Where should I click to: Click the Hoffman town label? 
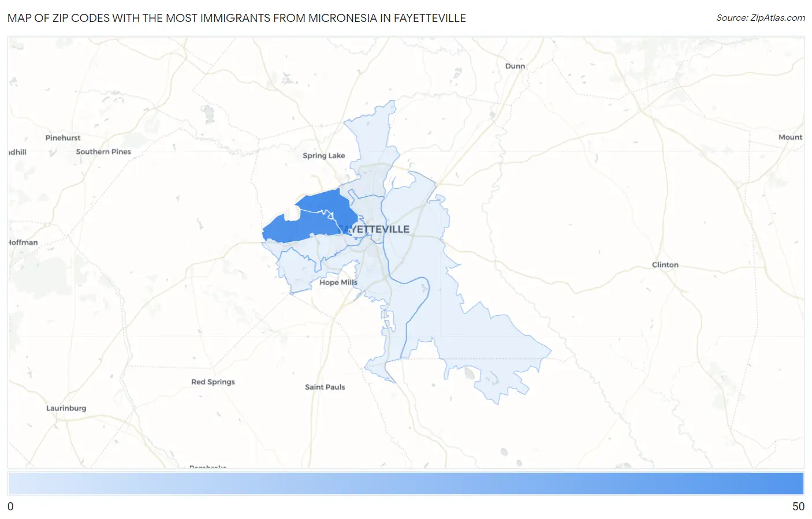(x=23, y=242)
